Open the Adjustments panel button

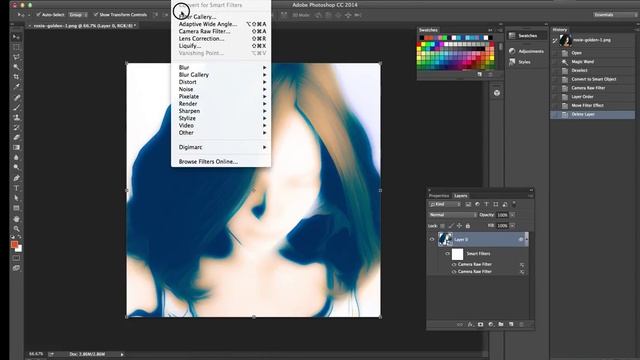tap(526, 51)
